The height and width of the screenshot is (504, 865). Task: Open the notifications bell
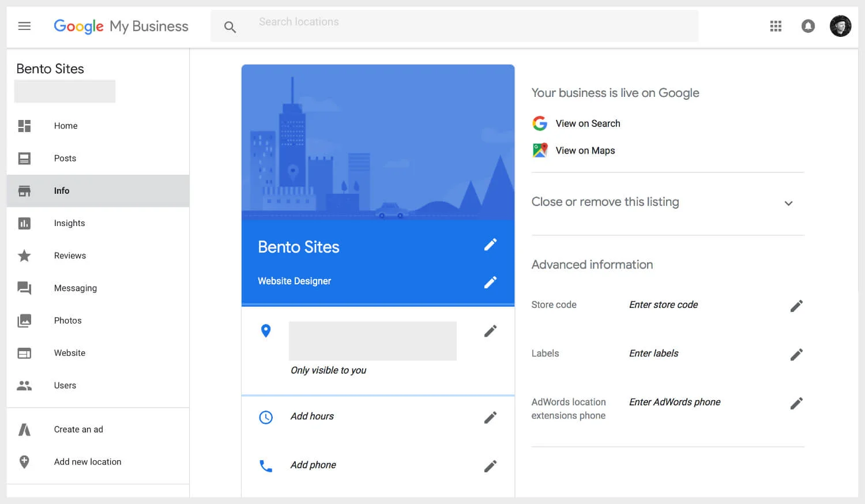click(808, 26)
